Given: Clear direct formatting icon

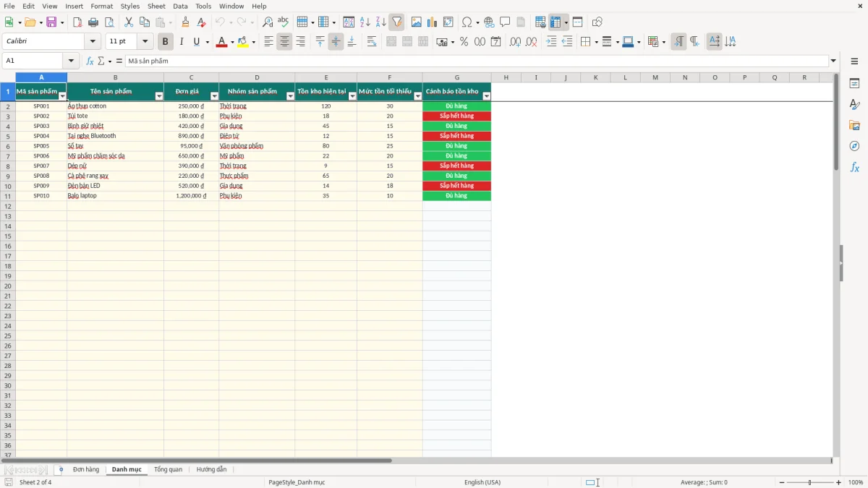Looking at the screenshot, I should (x=202, y=22).
